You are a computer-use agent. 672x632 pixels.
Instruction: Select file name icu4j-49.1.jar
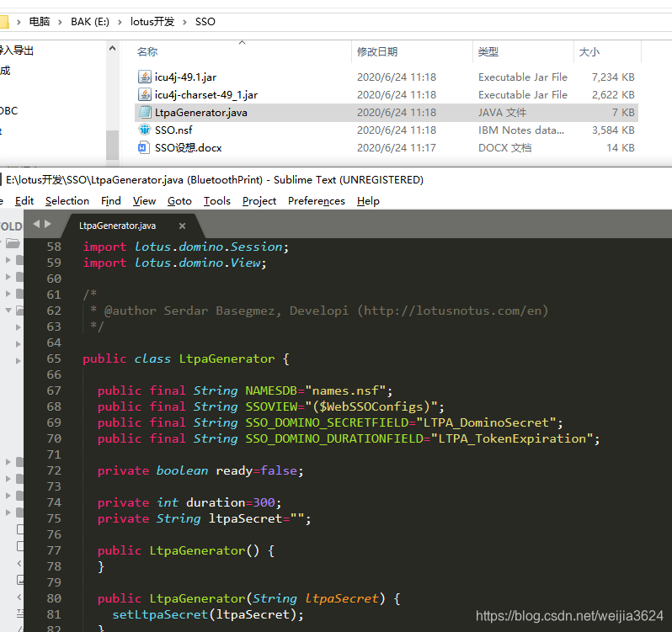(x=185, y=77)
